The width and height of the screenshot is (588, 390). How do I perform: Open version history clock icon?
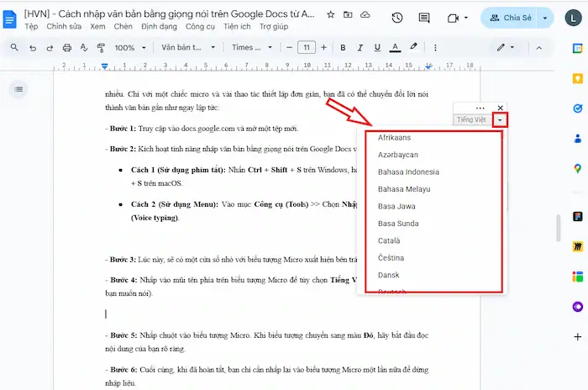point(396,18)
